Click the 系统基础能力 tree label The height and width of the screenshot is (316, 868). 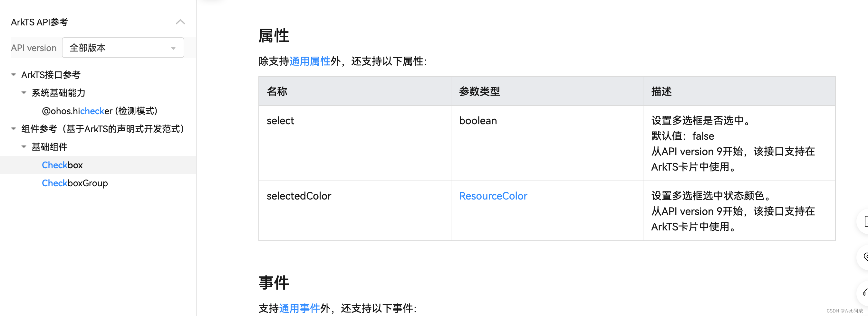pos(58,93)
